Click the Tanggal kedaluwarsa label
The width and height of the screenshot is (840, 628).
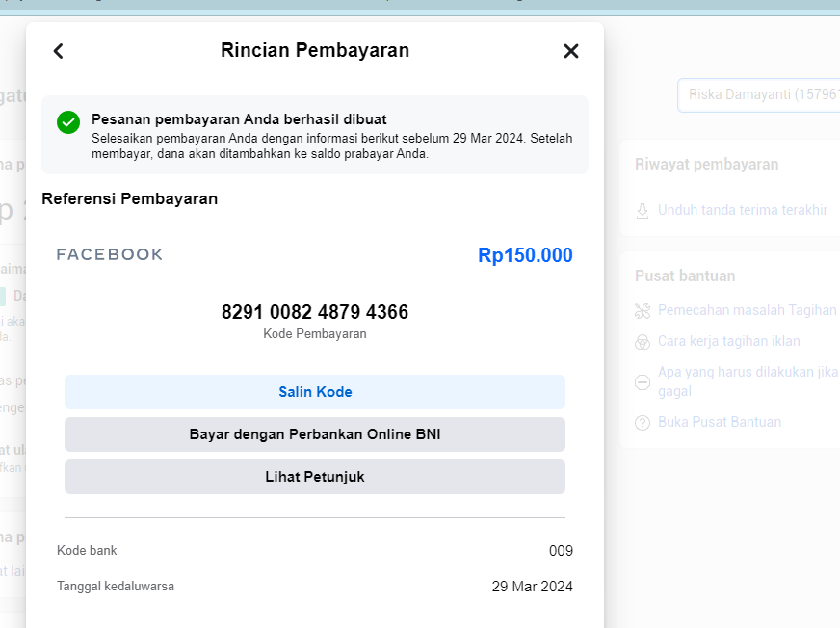coord(116,587)
